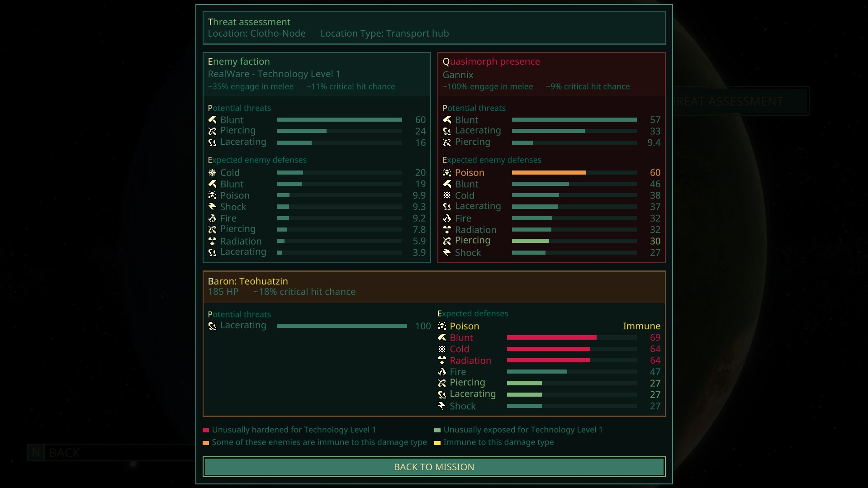868x488 pixels.
Task: Click the Fire flame icon in RealWare defenses
Action: 212,218
